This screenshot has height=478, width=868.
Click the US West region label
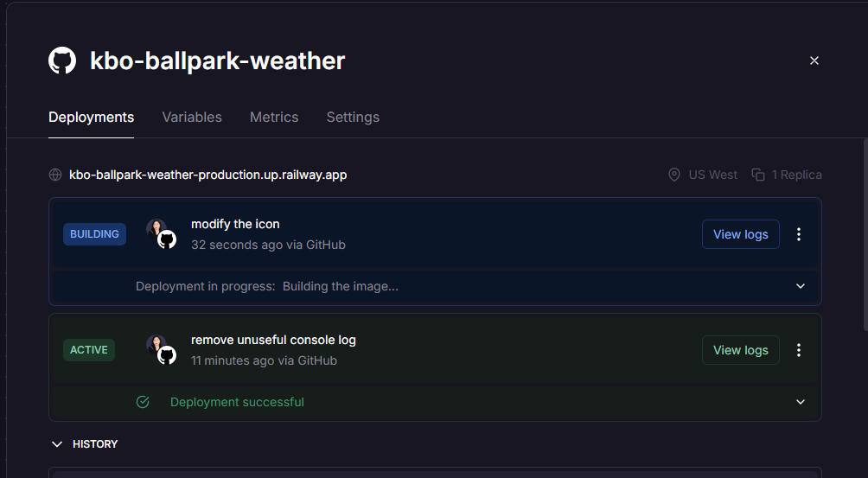(713, 175)
